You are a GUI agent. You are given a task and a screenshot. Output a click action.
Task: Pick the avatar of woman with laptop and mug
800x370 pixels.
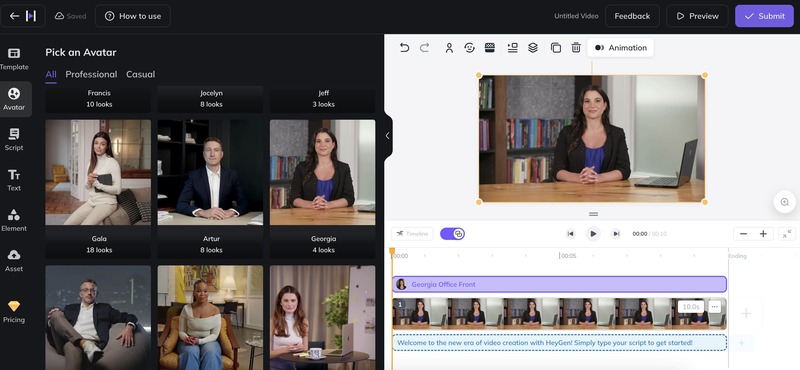[x=322, y=317]
